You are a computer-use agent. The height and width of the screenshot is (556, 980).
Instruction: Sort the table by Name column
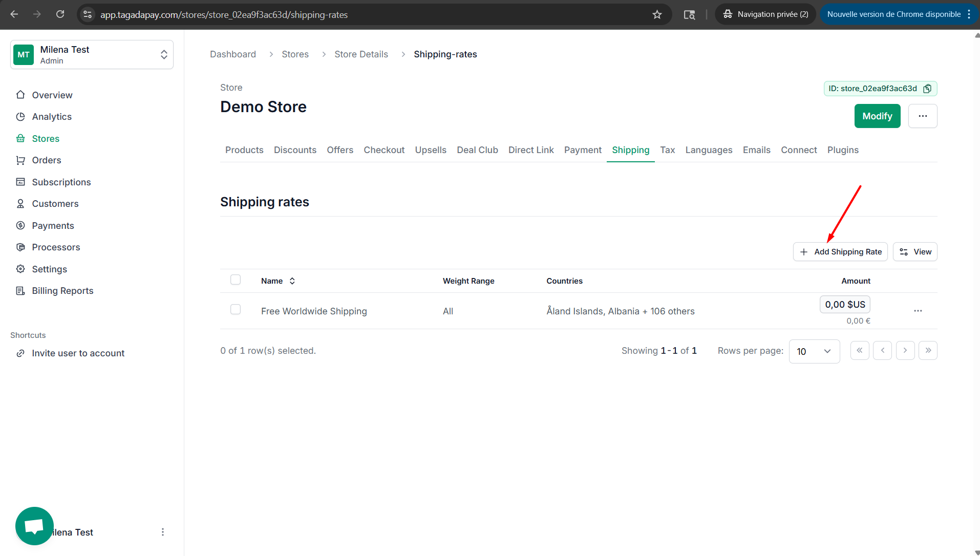point(278,281)
